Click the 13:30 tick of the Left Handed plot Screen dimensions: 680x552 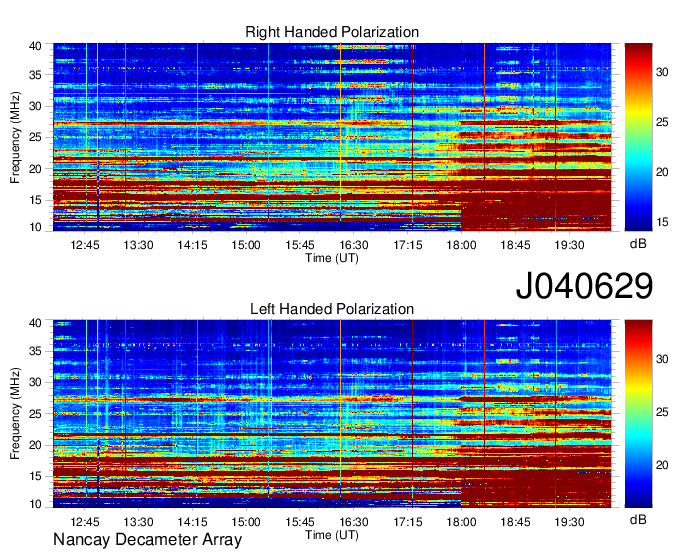138,522
